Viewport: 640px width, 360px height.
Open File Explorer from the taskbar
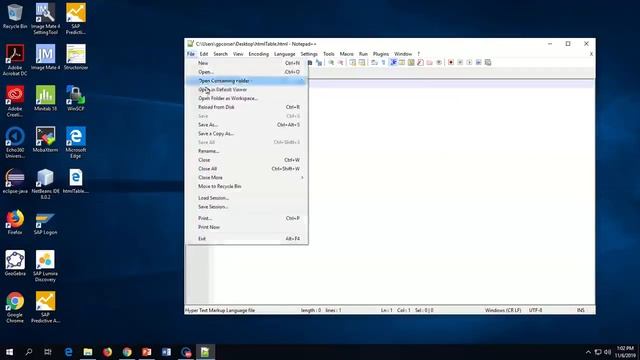(x=88, y=352)
